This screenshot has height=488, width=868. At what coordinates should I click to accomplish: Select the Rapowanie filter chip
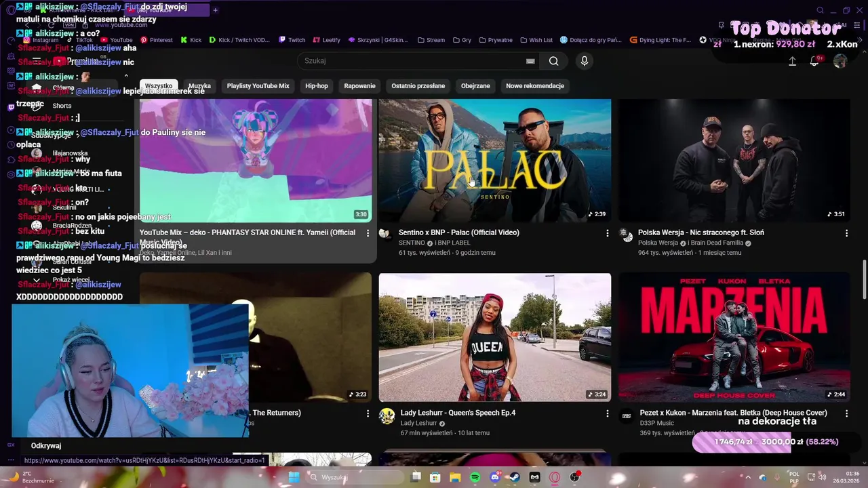(359, 86)
